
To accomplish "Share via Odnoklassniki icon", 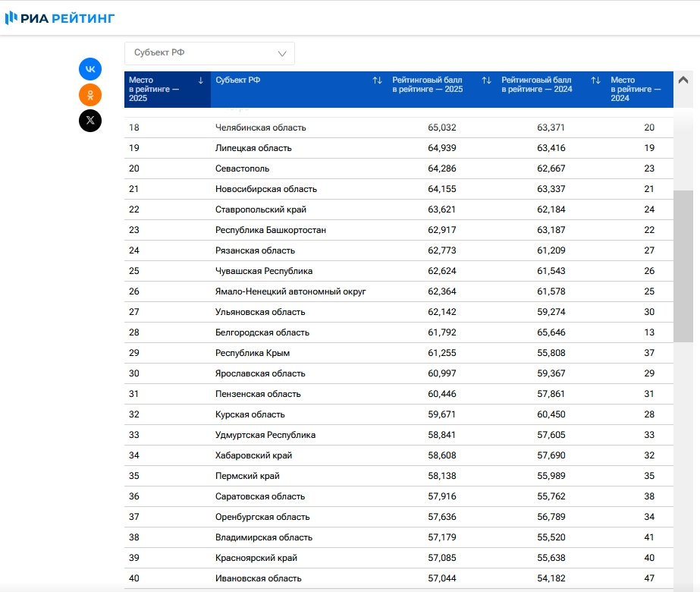I will pos(90,95).
